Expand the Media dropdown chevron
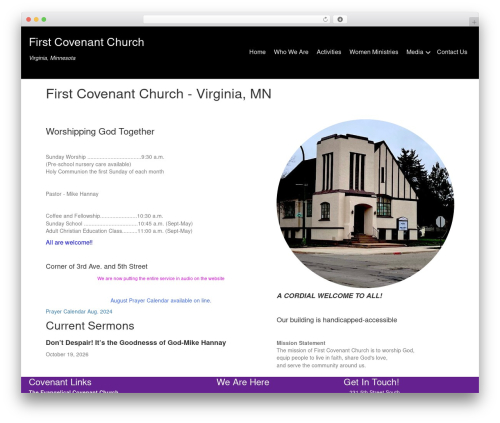This screenshot has height=423, width=500. 428,52
